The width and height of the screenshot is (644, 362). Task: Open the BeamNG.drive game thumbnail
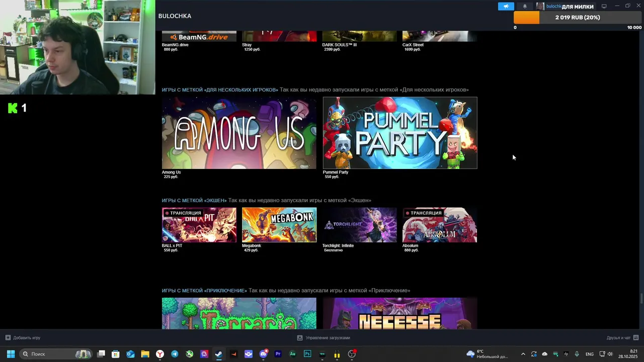(x=199, y=36)
